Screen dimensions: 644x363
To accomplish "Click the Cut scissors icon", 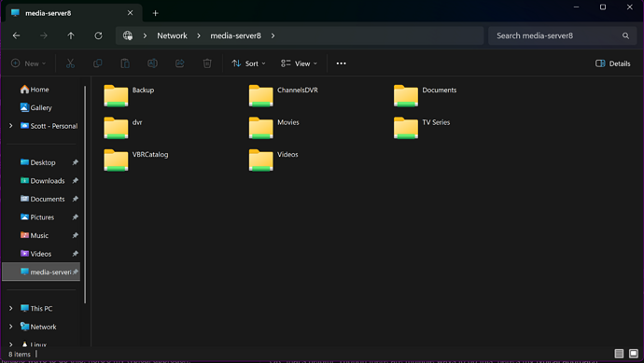I will click(70, 63).
